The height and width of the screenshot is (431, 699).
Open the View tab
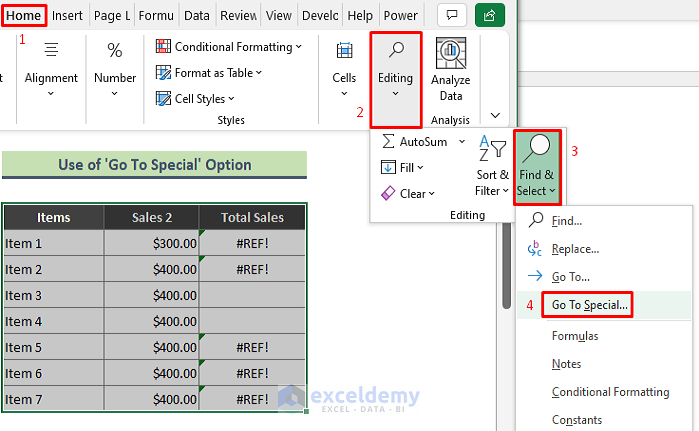coord(279,16)
